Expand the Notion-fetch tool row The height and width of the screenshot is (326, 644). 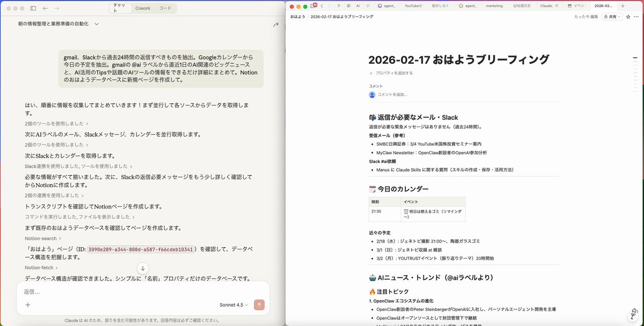click(41, 268)
